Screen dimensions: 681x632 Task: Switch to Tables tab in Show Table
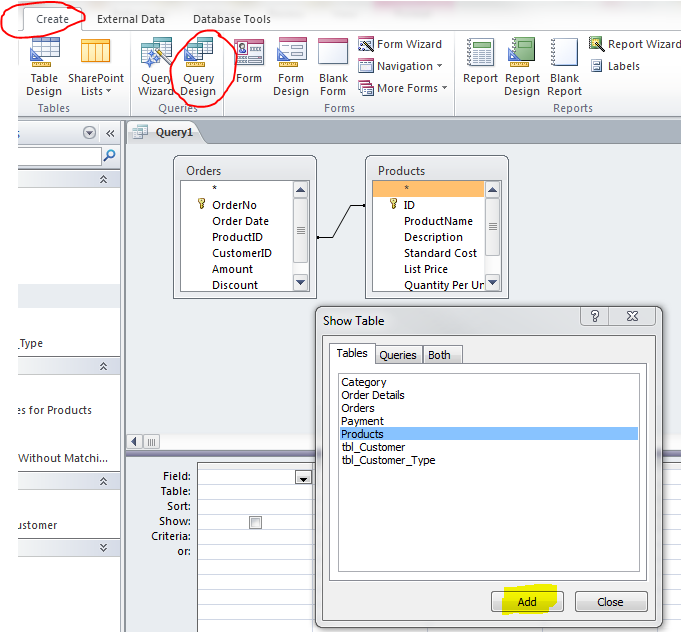click(x=352, y=353)
